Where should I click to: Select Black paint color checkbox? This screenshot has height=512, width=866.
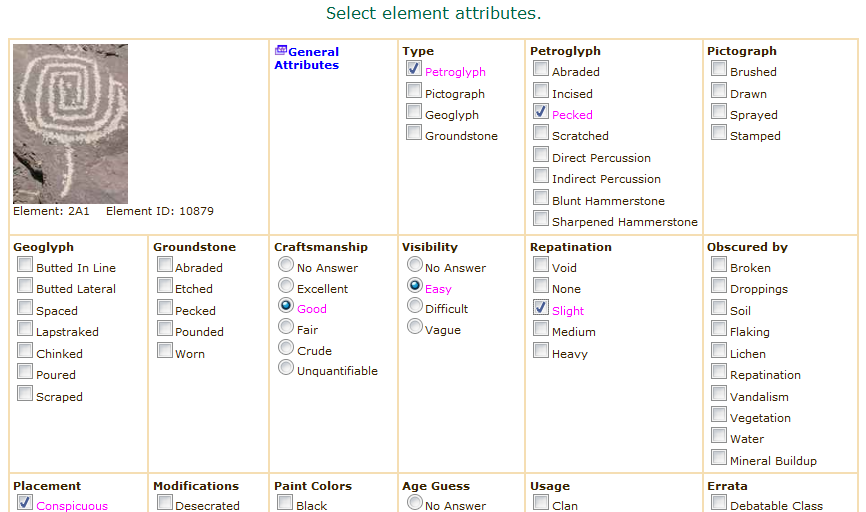(x=285, y=503)
